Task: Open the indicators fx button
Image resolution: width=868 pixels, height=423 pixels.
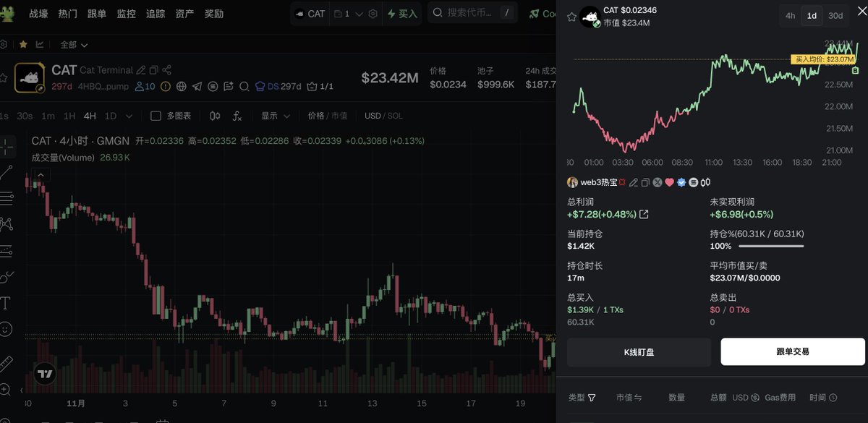Action: (x=237, y=116)
